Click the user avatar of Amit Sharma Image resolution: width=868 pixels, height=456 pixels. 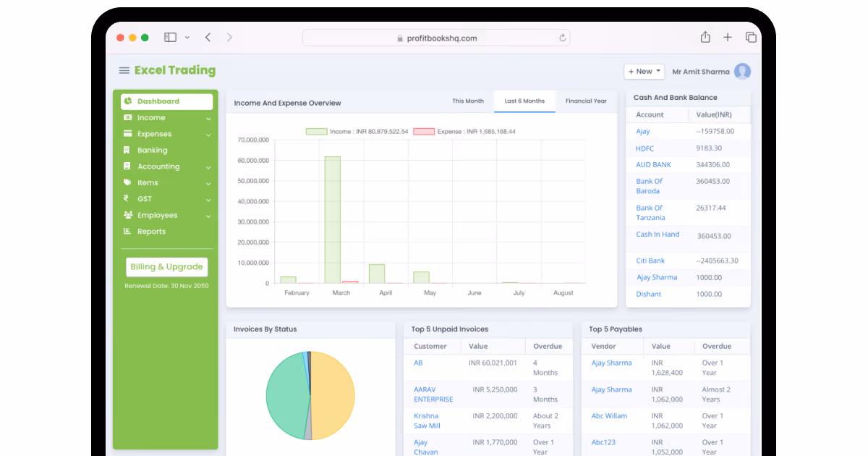click(742, 71)
